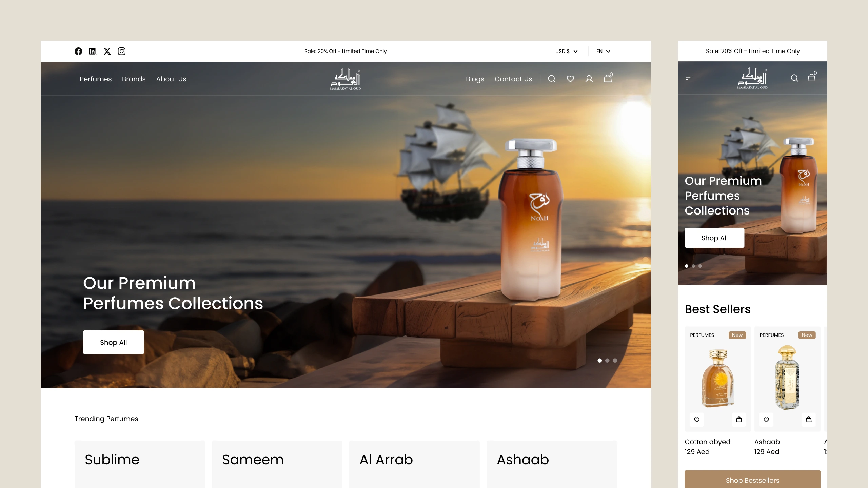Click the Shop Bestsellers button

point(753,480)
